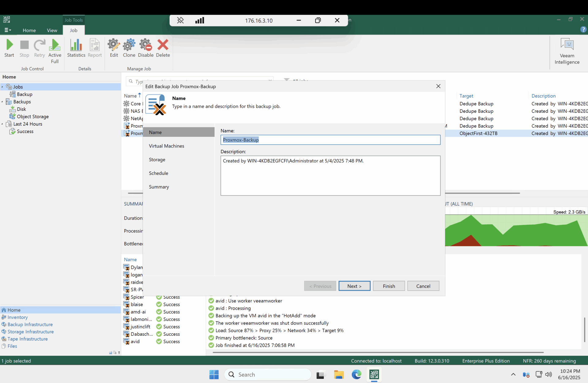588x383 pixels.
Task: Retry the job via Retry icon
Action: coord(39,48)
